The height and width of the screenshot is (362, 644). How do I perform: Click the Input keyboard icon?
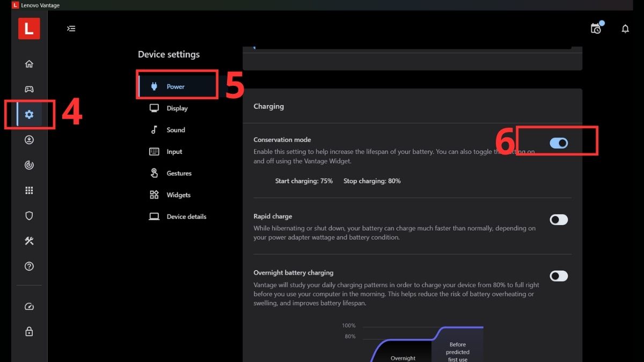[x=154, y=151]
